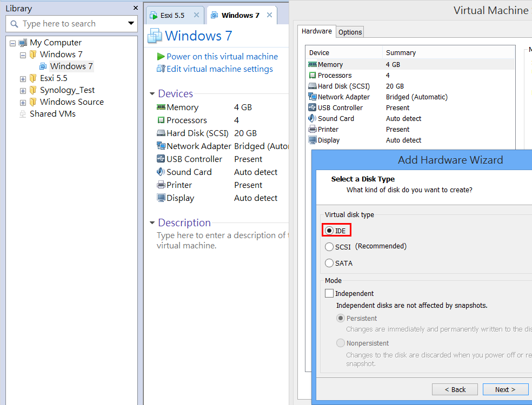The image size is (532, 405).
Task: Open the Hardware tab in settings
Action: click(x=317, y=31)
